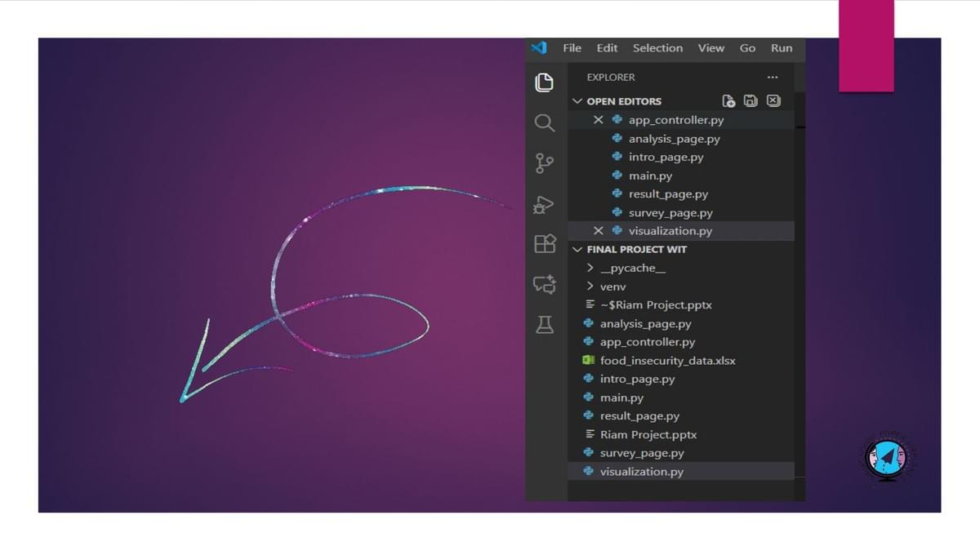Open the Go menu

(747, 48)
